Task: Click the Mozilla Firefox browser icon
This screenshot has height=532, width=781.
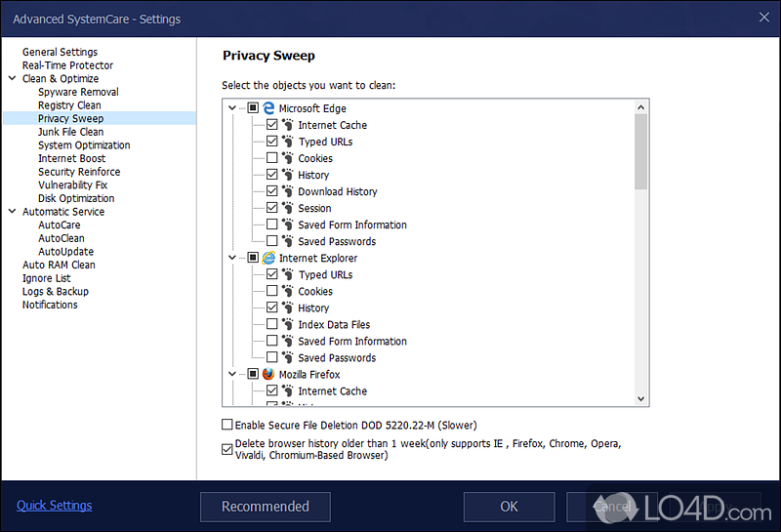Action: tap(268, 374)
